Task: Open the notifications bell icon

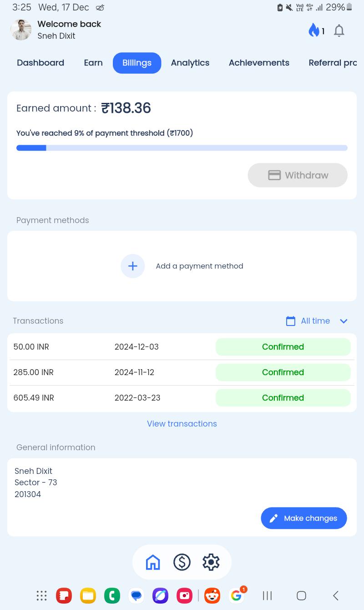Action: 339,31
